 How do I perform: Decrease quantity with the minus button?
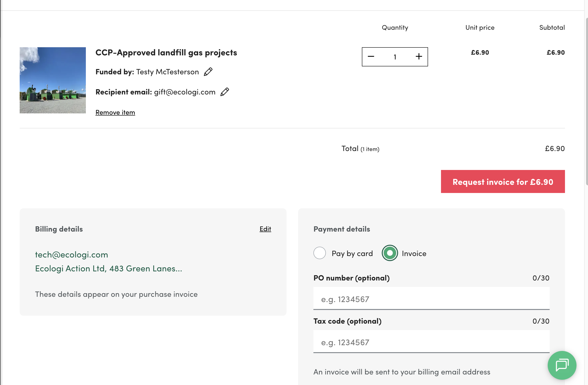pos(371,57)
